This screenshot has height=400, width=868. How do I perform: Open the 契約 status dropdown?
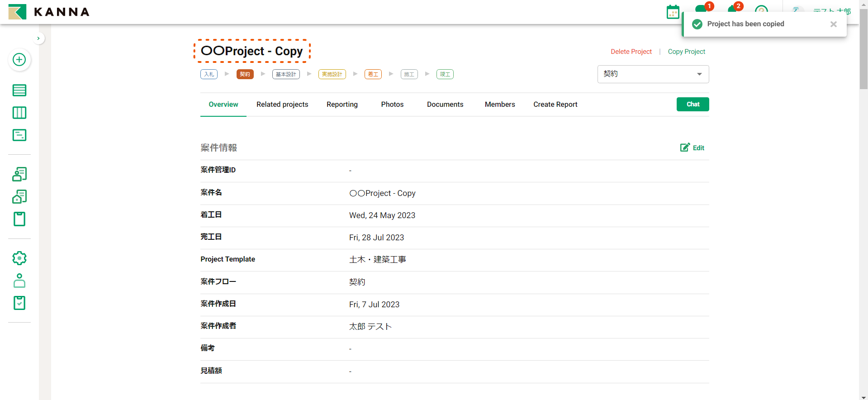tap(653, 74)
